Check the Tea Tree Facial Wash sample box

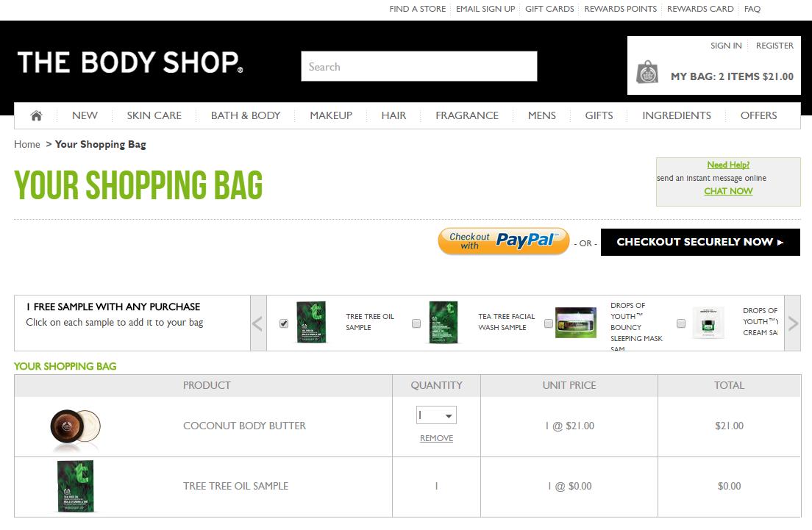tap(416, 322)
